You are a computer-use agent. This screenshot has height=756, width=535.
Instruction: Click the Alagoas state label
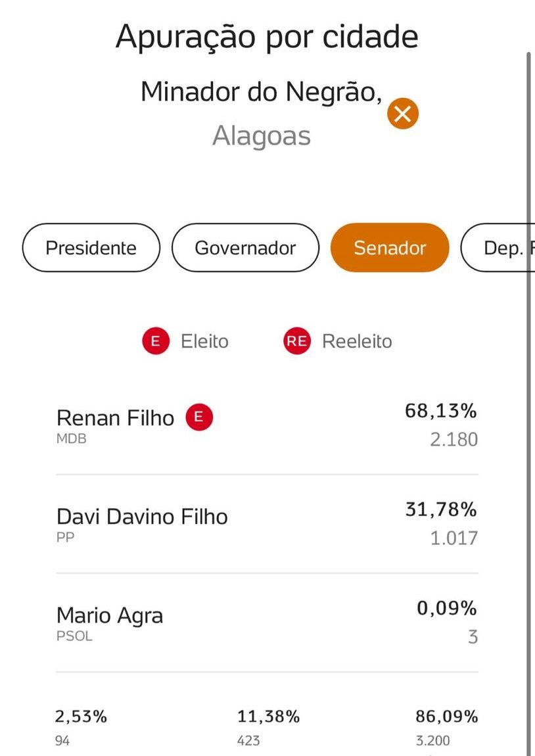[262, 136]
